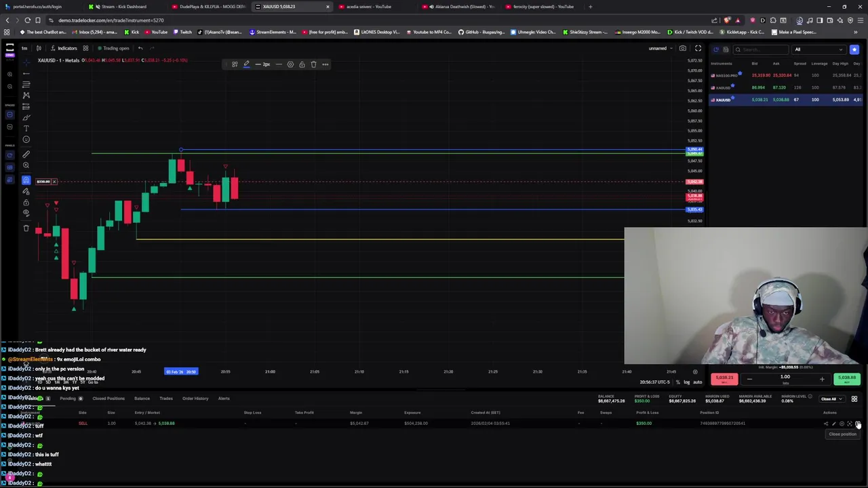Screen dimensions: 868x488
Task: Select the brush drawing tool
Action: 26,117
